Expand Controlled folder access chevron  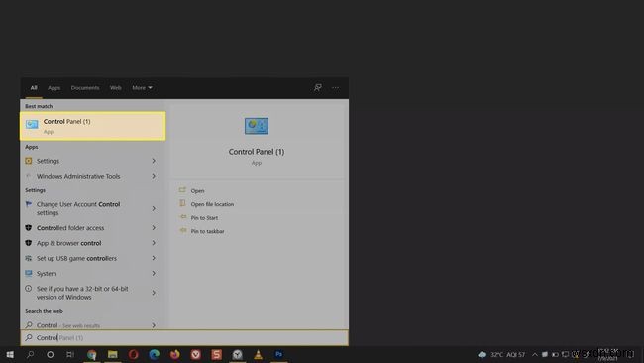point(154,228)
